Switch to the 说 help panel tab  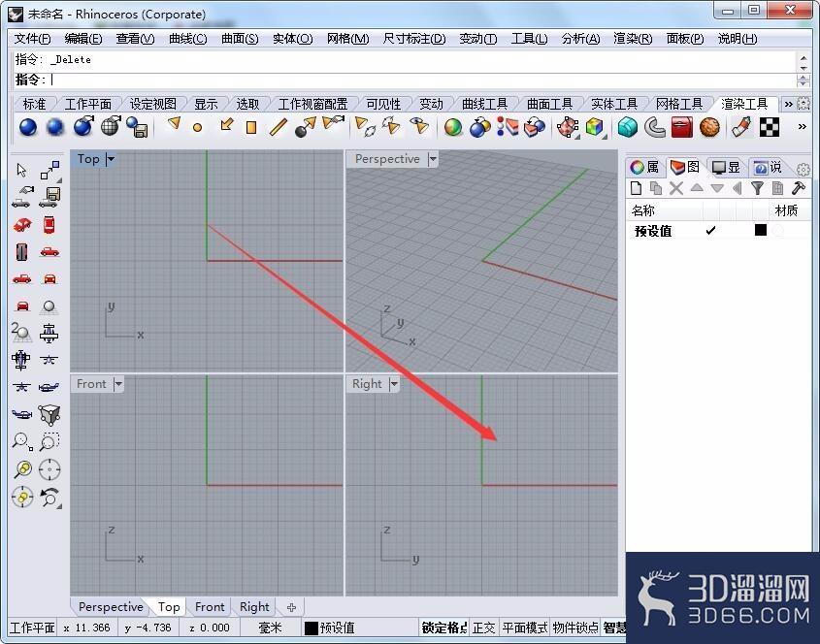pos(768,167)
